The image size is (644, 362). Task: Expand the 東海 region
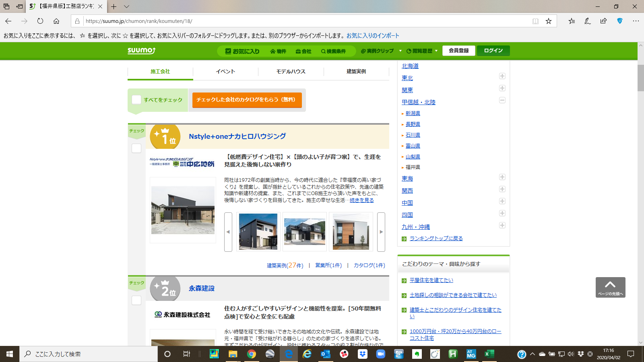tap(502, 177)
